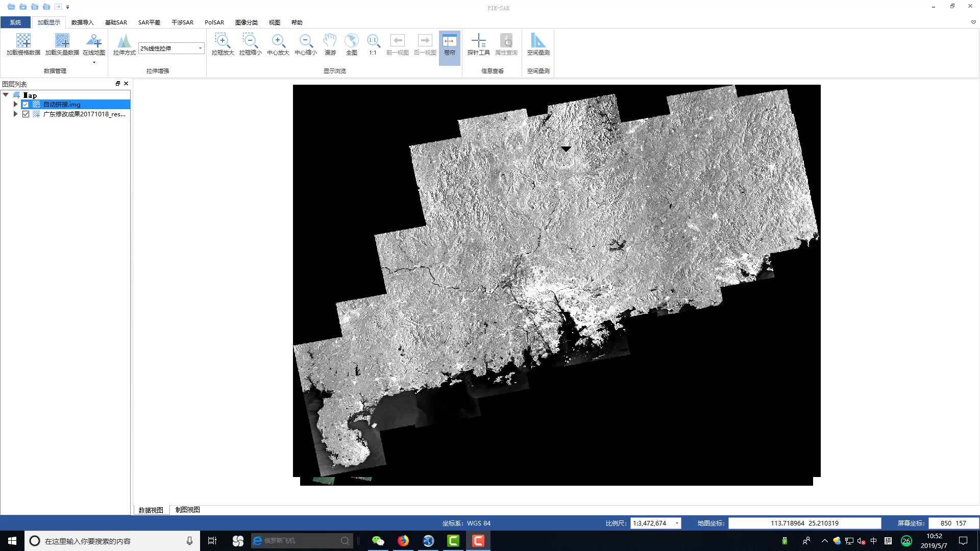Open the 基础SAR ribbon tab
This screenshot has width=980, height=551.
click(x=116, y=22)
